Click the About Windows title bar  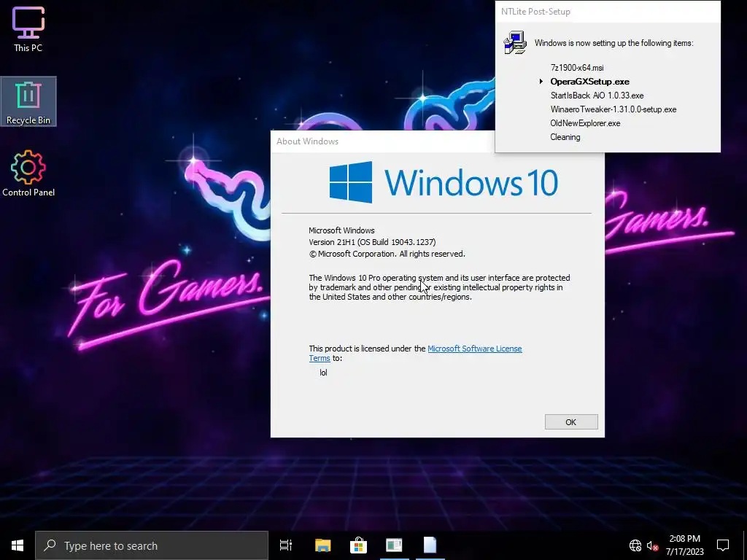coord(382,141)
